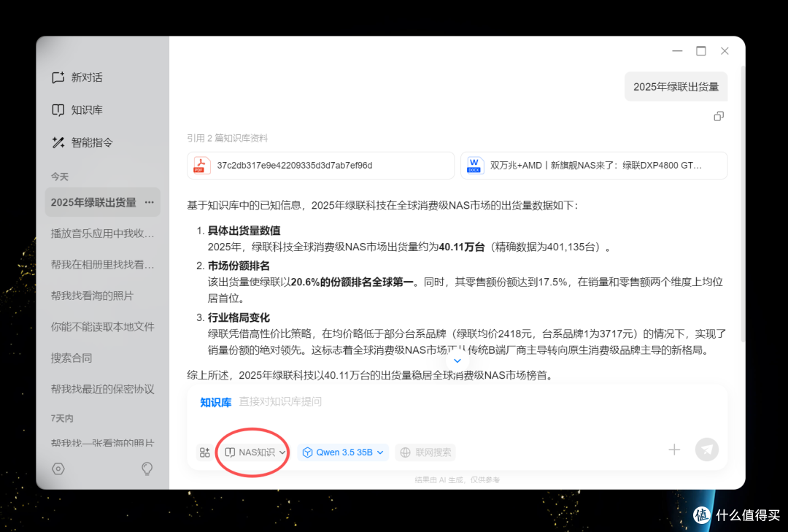
Task: Click the 今天 section label in sidebar
Action: click(59, 177)
